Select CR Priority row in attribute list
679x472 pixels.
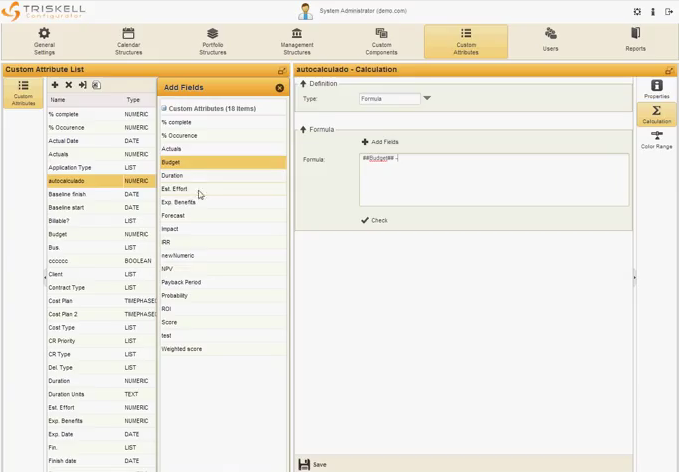[x=101, y=341]
